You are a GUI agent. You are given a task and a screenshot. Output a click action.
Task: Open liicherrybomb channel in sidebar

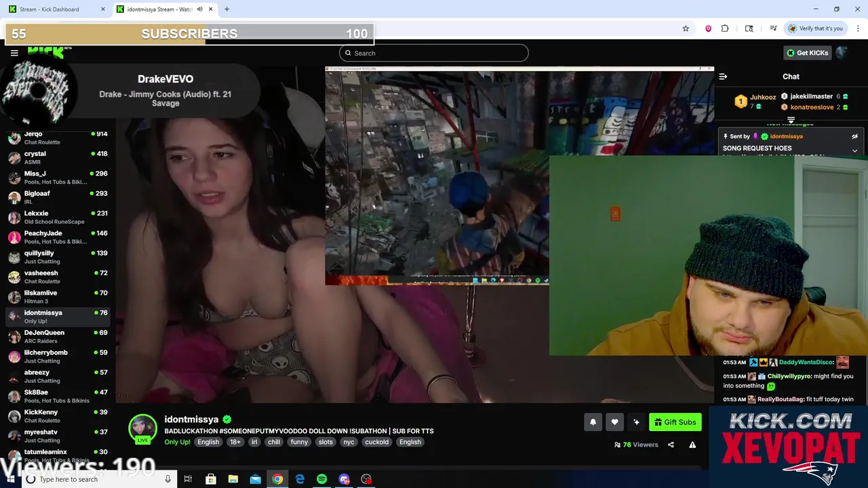(x=58, y=357)
